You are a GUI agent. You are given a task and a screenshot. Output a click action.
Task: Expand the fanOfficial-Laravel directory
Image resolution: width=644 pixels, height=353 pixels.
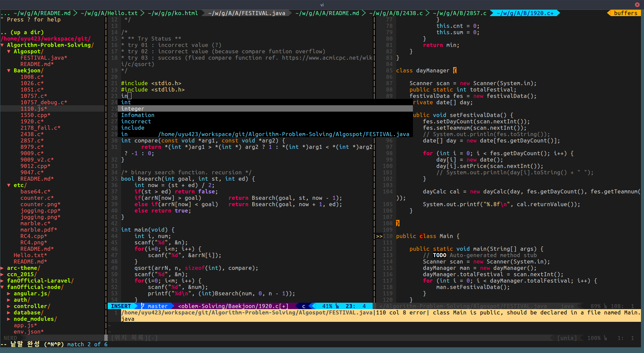click(2, 281)
